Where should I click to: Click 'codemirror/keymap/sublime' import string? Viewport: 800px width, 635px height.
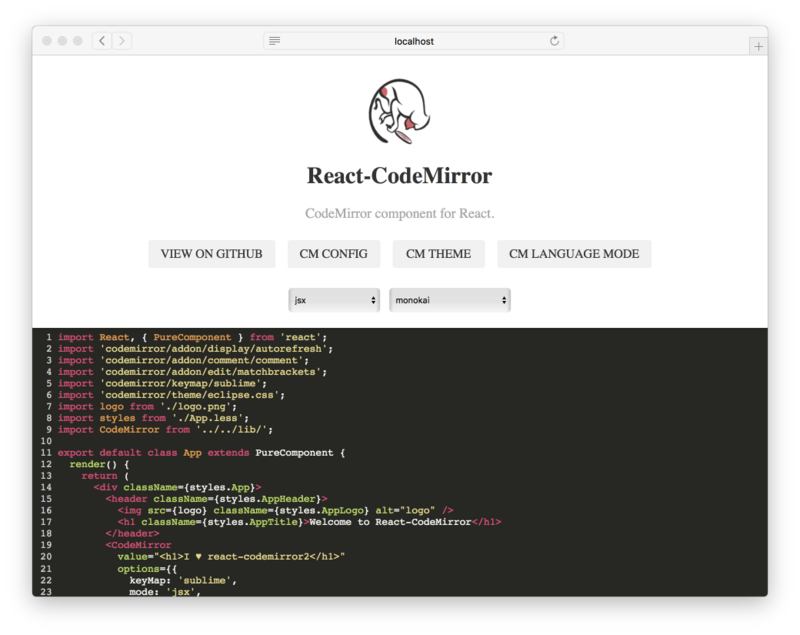(181, 384)
